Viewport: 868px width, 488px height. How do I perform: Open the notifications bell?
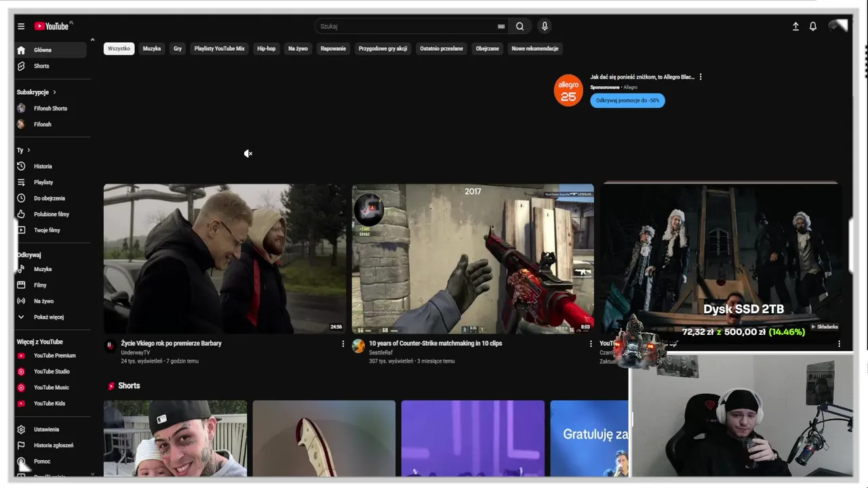813,26
